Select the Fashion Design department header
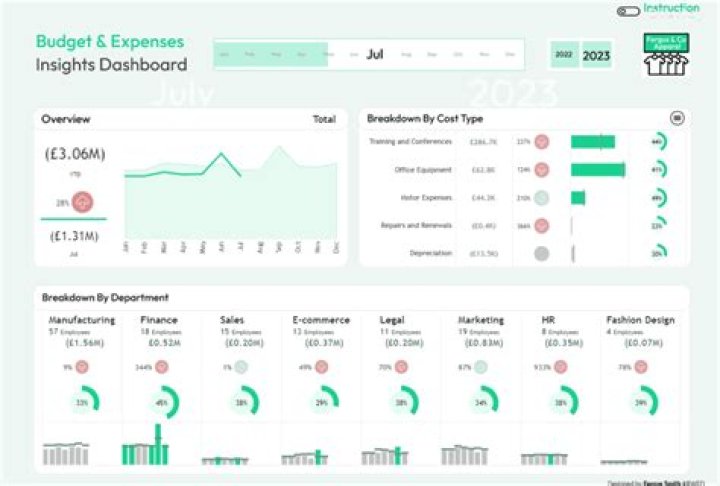Image resolution: width=720 pixels, height=486 pixels. [x=640, y=320]
